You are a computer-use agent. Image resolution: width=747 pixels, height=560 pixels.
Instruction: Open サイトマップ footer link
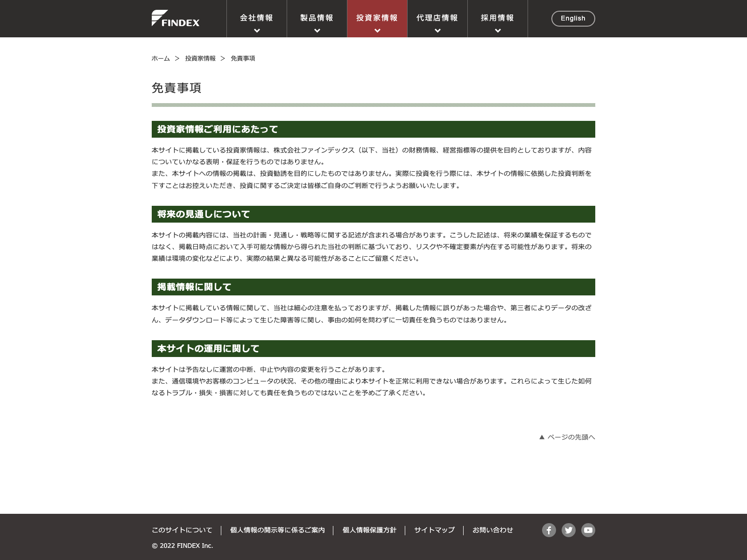point(434,530)
